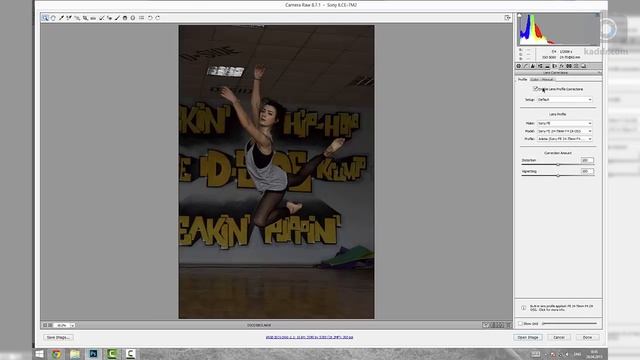This screenshot has height=360, width=640.
Task: Click the Distortion value field
Action: click(x=587, y=160)
